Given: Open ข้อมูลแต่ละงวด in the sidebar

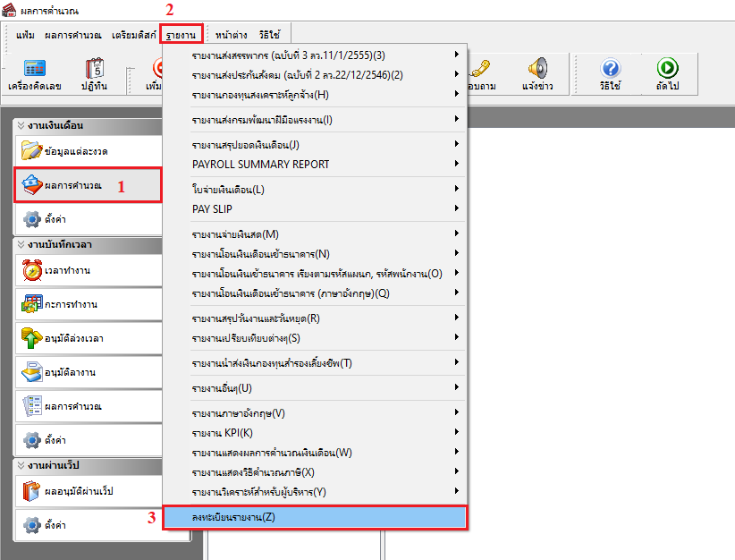Looking at the screenshot, I should (88, 152).
